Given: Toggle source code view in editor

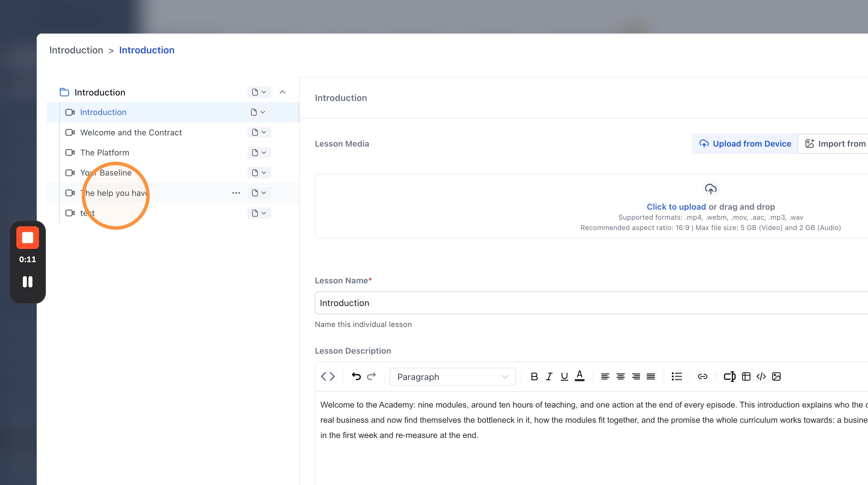Looking at the screenshot, I should click(328, 377).
